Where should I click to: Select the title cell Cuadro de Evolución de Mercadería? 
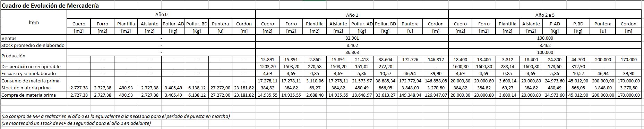pos(50,6)
